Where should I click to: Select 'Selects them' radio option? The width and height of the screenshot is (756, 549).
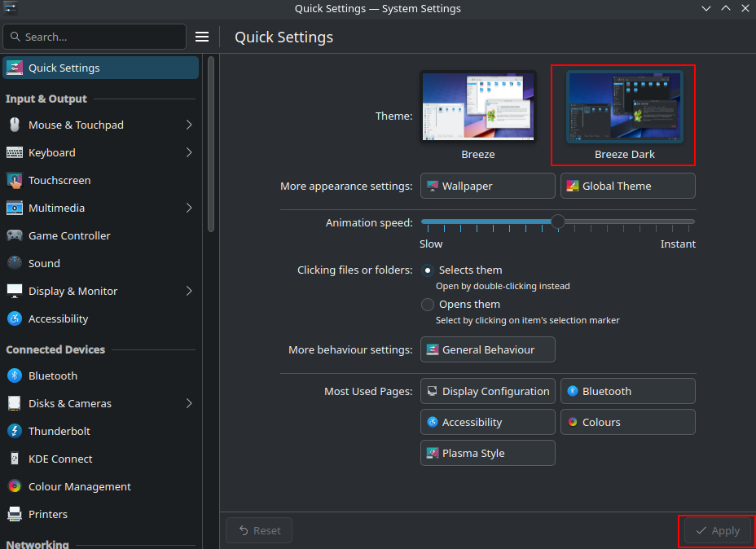pyautogui.click(x=428, y=270)
